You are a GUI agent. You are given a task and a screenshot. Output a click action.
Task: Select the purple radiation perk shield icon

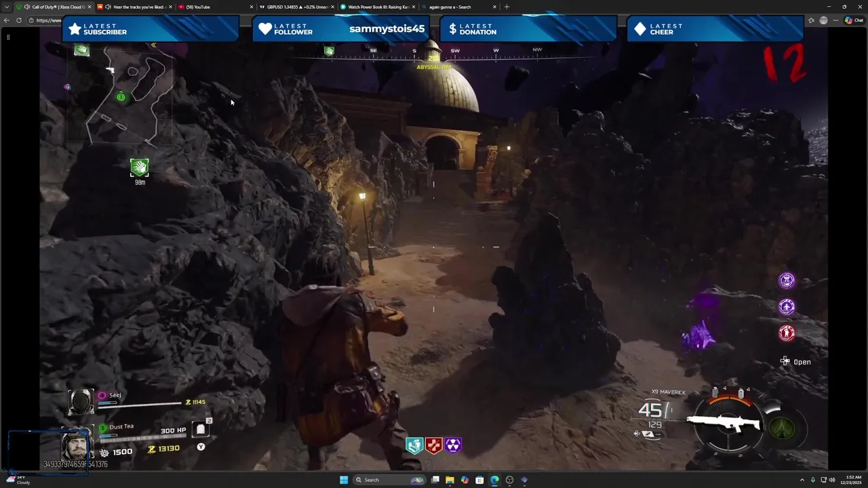[x=453, y=445]
